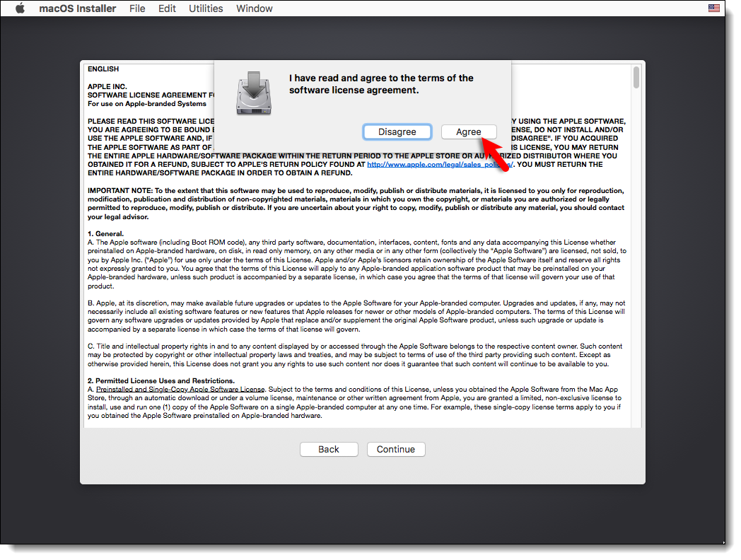Click '2. Permitted License Uses and Restrictions.' heading
The image size is (741, 560).
coord(161,381)
